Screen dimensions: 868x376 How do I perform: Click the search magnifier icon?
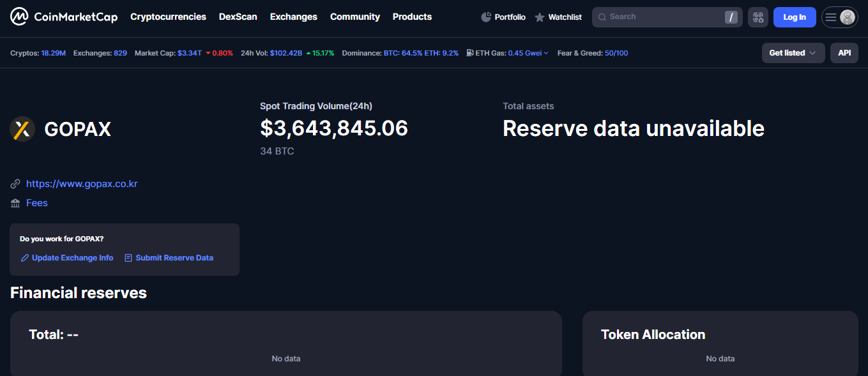(x=602, y=17)
